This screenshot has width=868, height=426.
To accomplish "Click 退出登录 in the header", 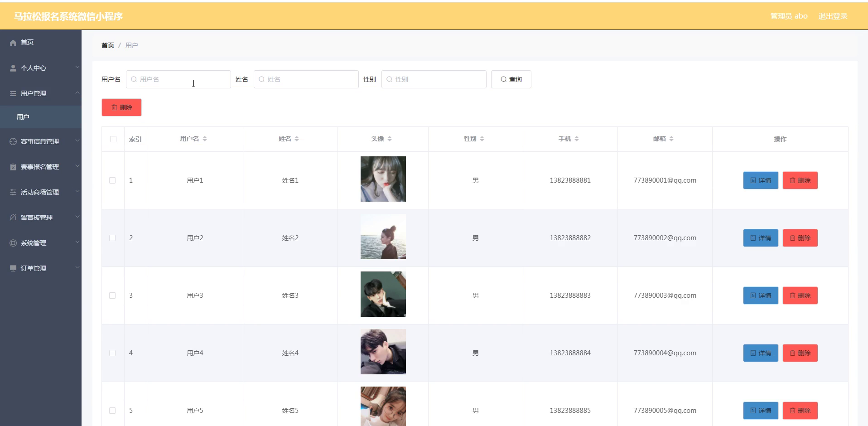I will click(x=833, y=16).
